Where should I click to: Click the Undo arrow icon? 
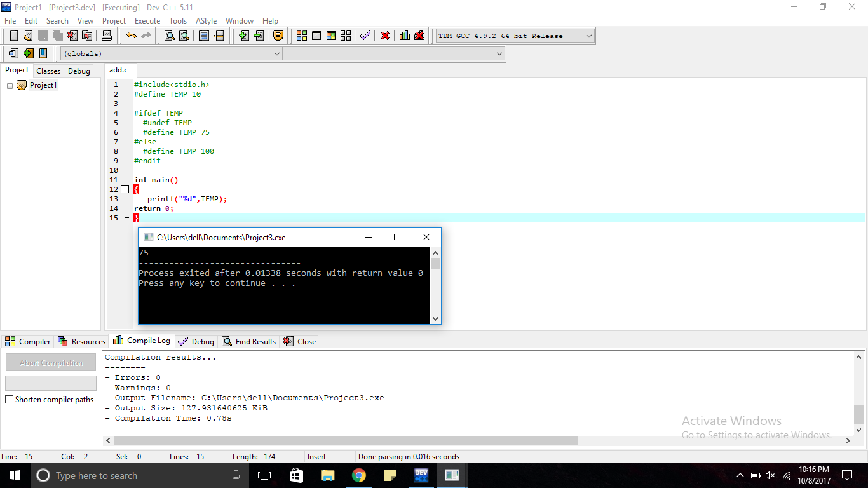pos(131,36)
